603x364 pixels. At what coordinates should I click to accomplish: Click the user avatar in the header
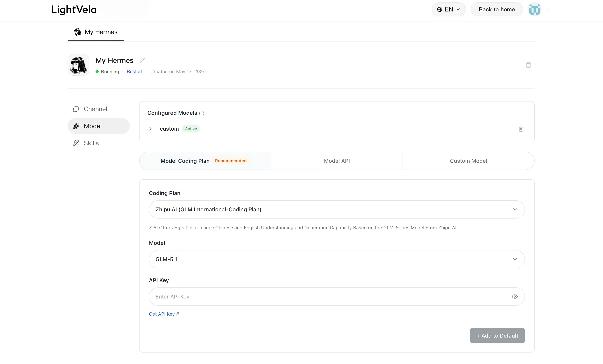pos(534,9)
